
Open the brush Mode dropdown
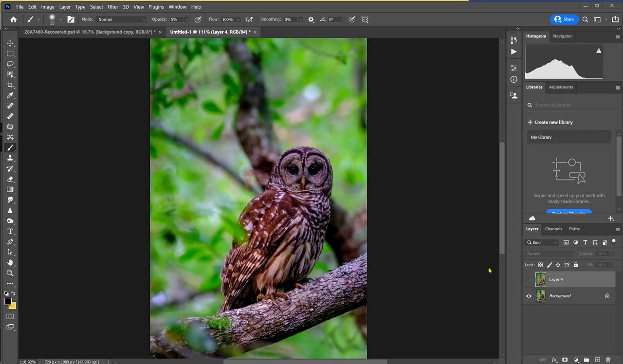121,19
